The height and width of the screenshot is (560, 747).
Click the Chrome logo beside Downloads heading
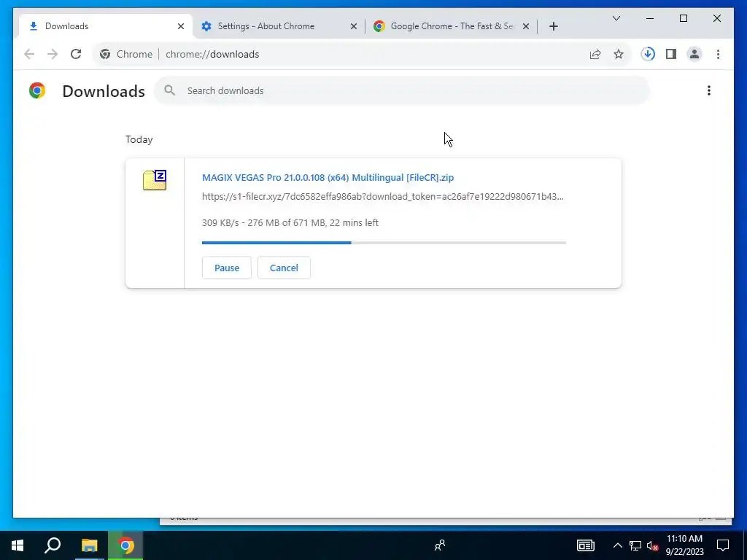(x=37, y=90)
